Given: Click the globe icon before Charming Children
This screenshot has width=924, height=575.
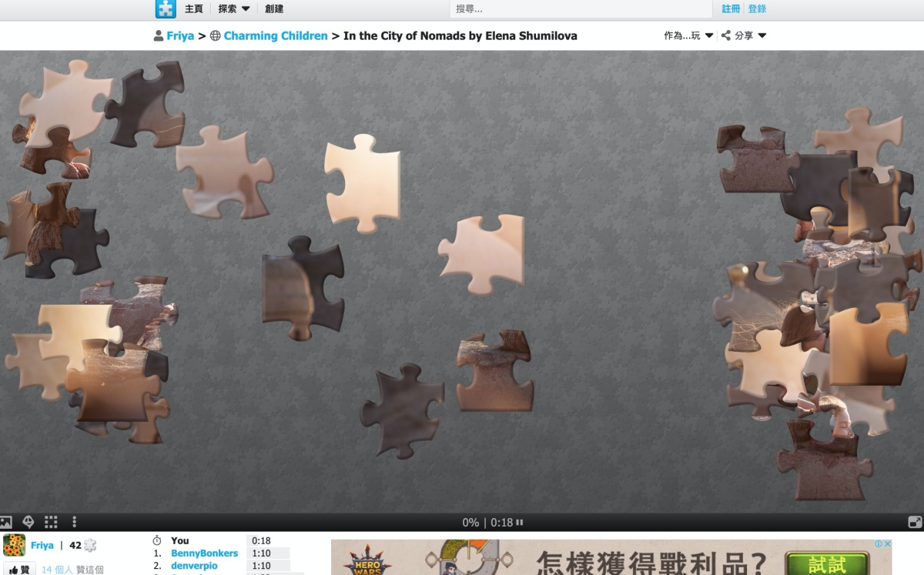Looking at the screenshot, I should [215, 35].
